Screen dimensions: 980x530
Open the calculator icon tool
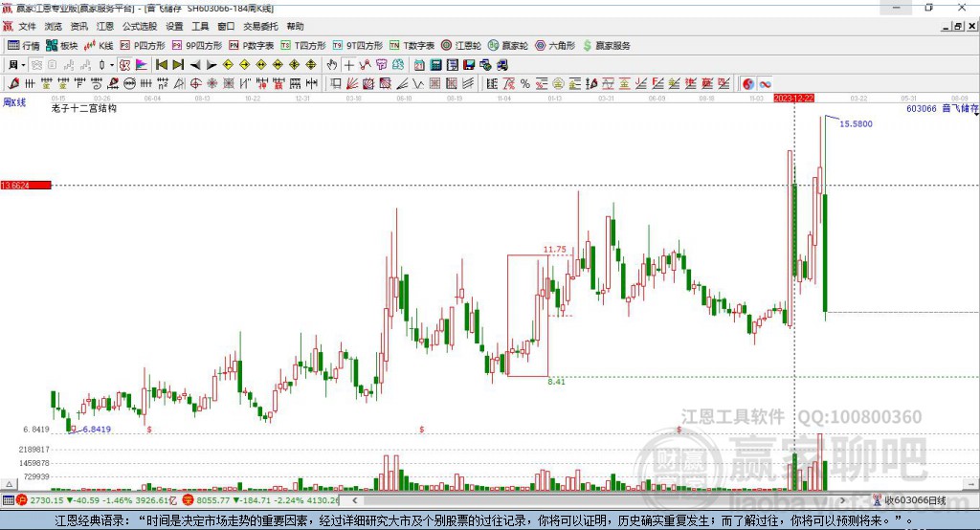pyautogui.click(x=435, y=65)
